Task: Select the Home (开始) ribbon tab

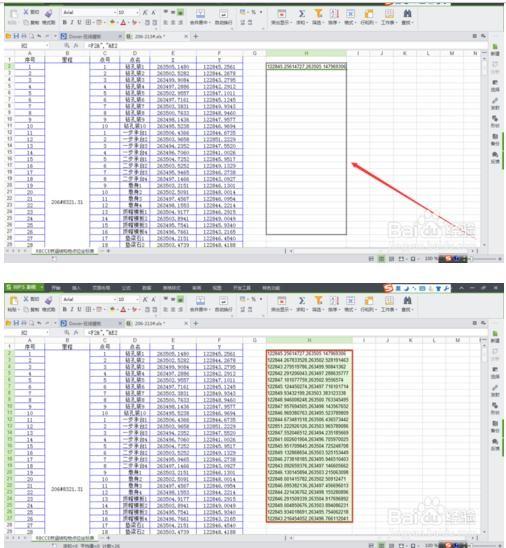Action: 56,288
